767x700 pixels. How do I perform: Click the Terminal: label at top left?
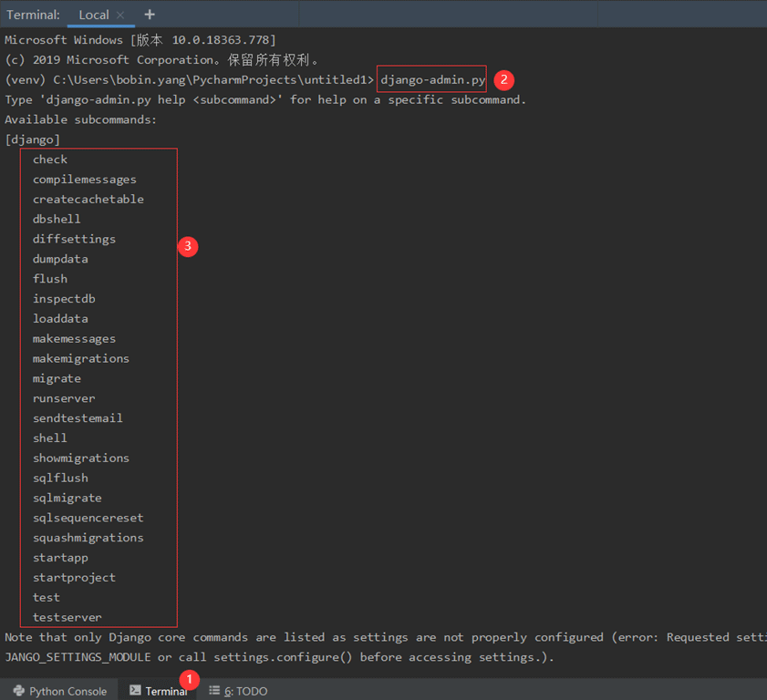coord(34,15)
